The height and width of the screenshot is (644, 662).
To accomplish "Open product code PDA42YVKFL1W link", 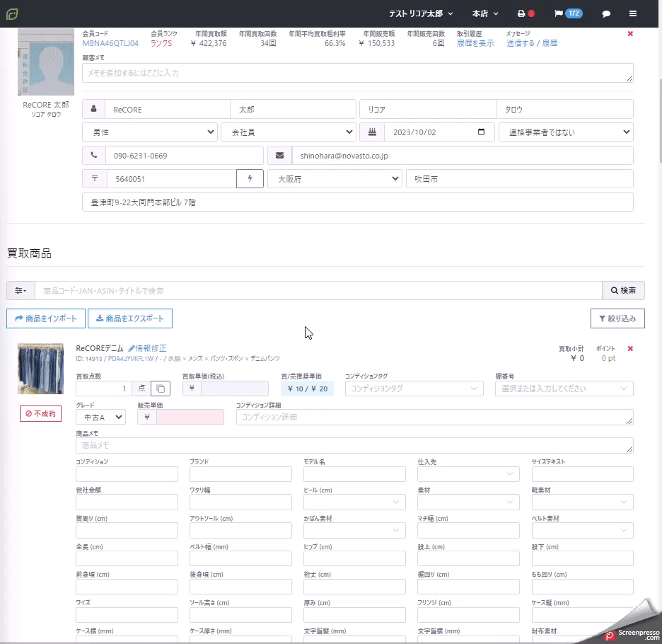I will point(130,358).
